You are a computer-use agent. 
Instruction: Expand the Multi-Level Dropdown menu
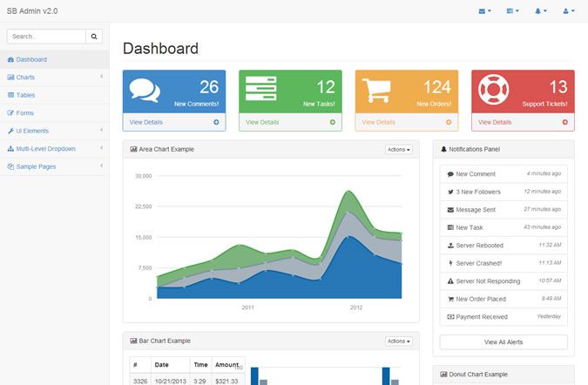coord(54,149)
